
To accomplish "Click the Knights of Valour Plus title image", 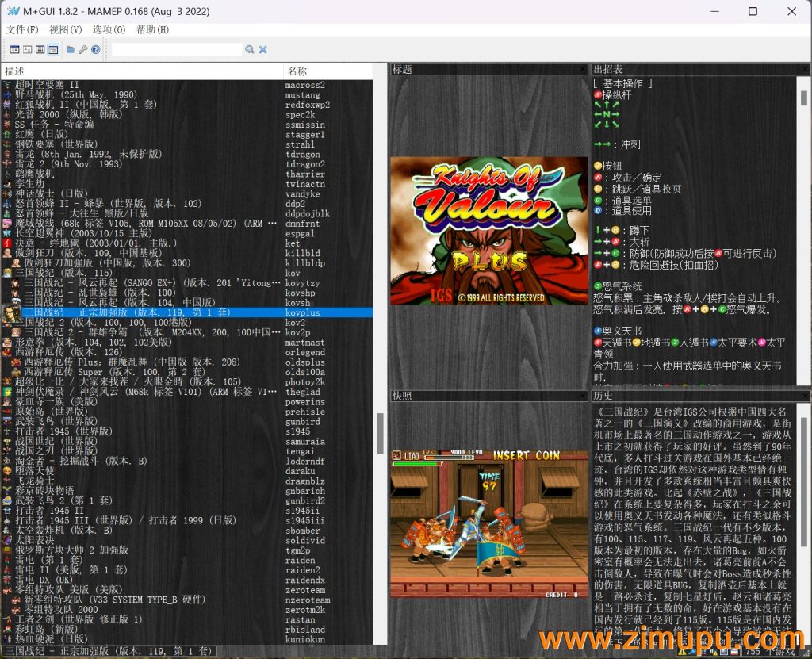I will [x=489, y=231].
